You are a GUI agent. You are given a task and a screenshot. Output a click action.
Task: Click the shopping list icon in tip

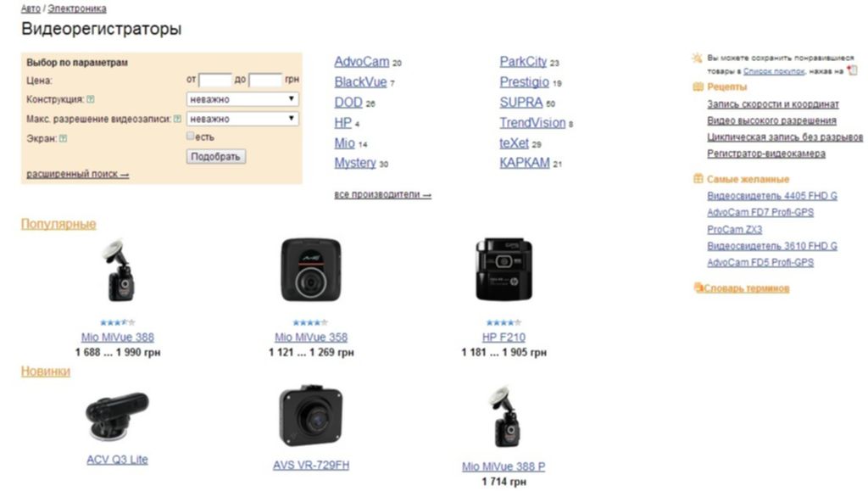(853, 70)
